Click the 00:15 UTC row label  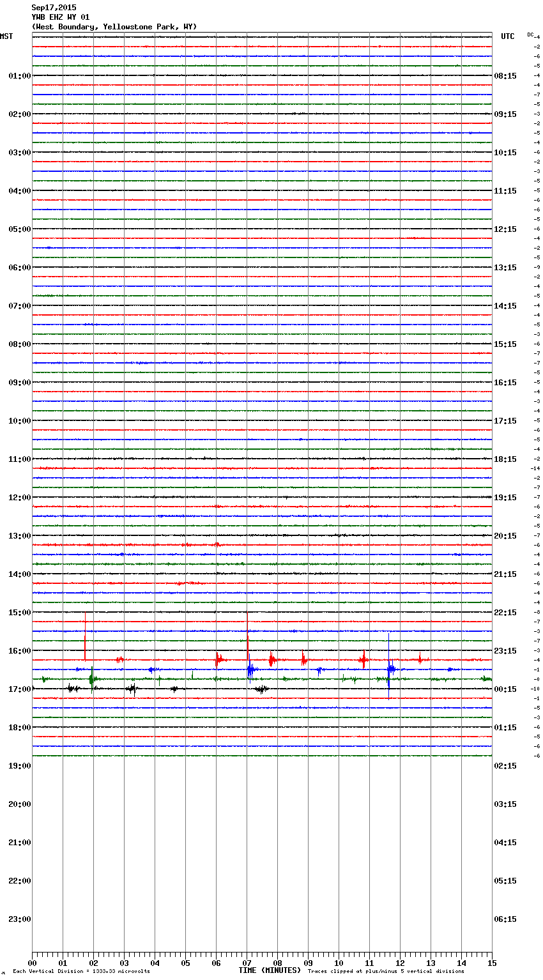click(x=505, y=689)
